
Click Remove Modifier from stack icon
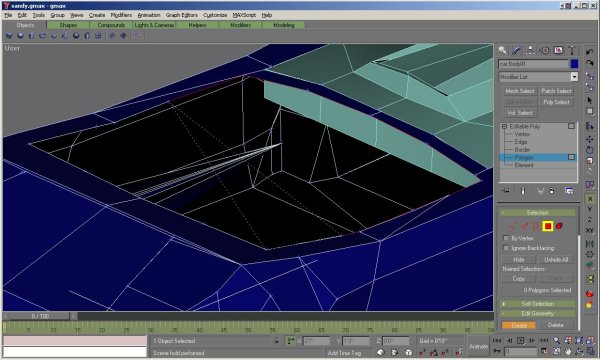pyautogui.click(x=552, y=191)
